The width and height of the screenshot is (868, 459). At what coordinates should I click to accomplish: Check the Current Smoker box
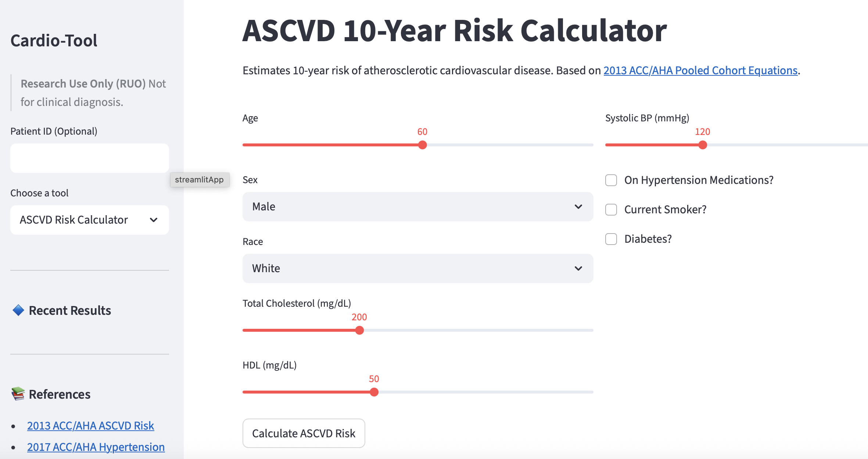(x=611, y=210)
